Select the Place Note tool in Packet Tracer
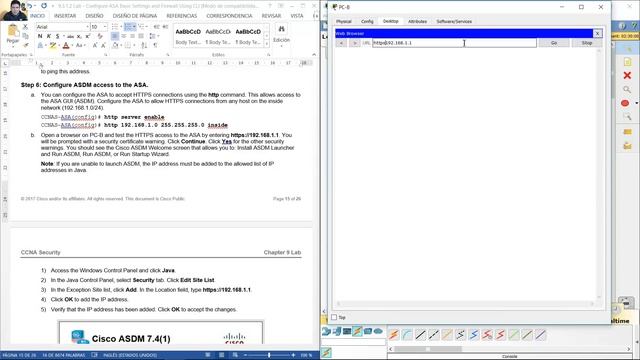Viewport: 640px width, 360px height. (x=627, y=62)
